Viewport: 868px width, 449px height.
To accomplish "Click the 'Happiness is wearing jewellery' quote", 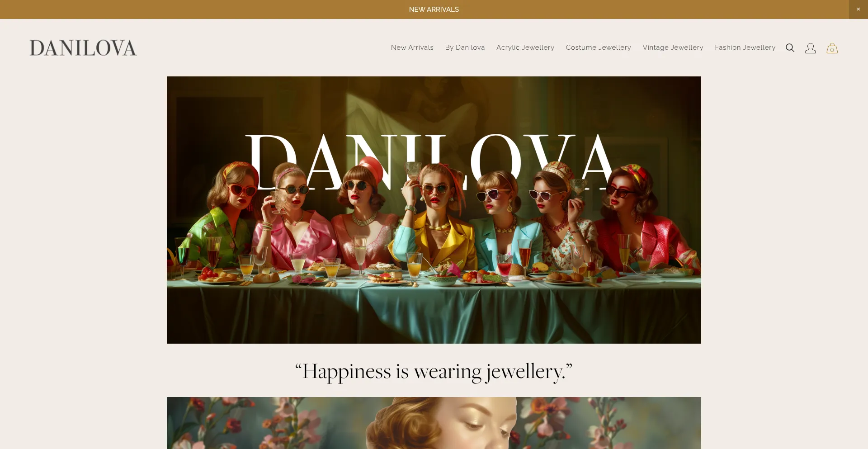I will (x=434, y=372).
